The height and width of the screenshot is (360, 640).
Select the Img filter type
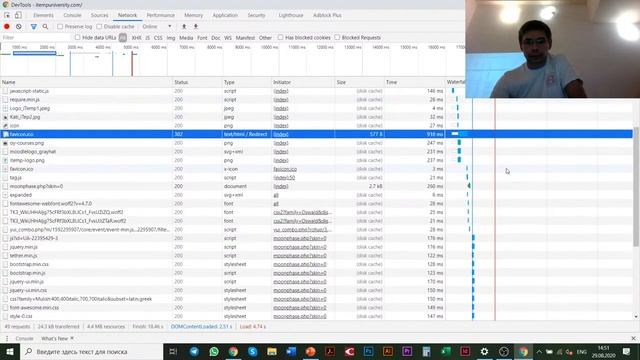(x=171, y=38)
